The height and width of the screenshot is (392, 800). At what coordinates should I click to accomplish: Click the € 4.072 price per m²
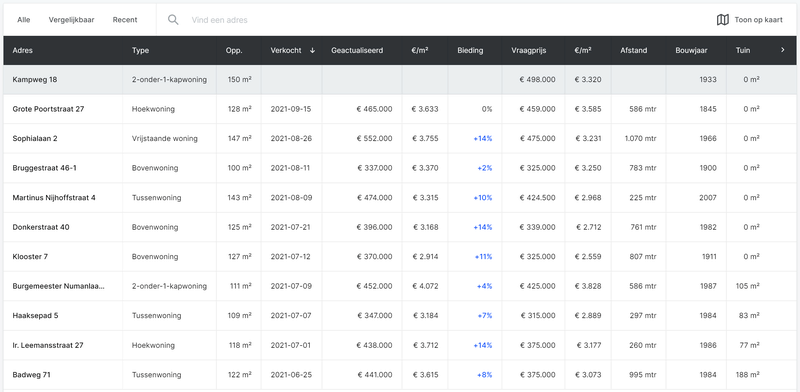[424, 286]
